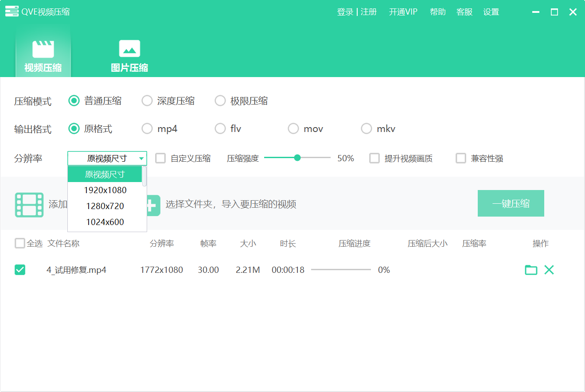Uncheck the 4_试用修复.mp4 row checkbox
585x392 pixels.
pos(20,270)
